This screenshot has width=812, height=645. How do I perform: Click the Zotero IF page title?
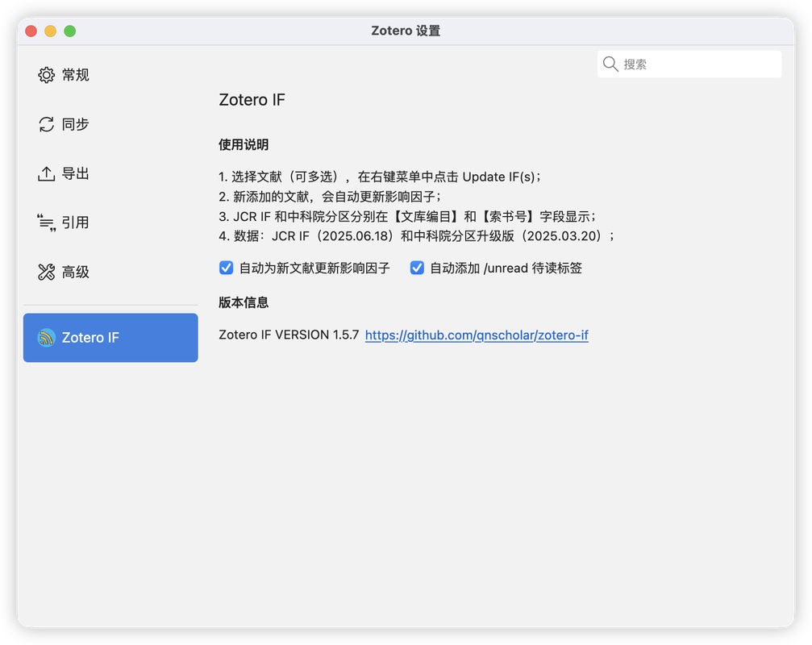coord(252,99)
